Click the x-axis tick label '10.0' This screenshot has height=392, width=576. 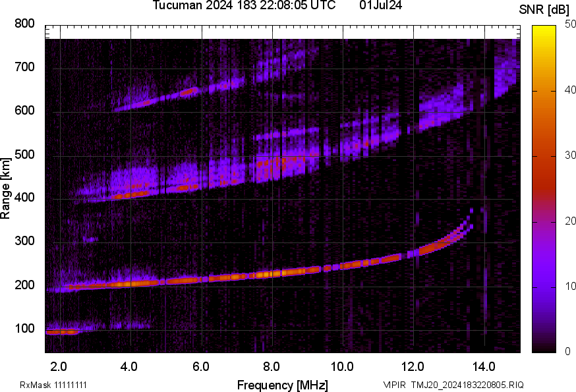tap(342, 367)
